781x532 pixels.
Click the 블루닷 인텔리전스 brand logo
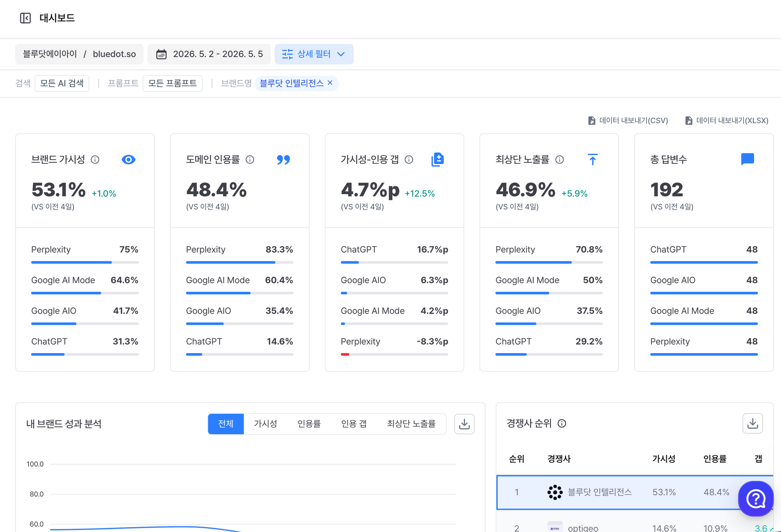point(555,492)
